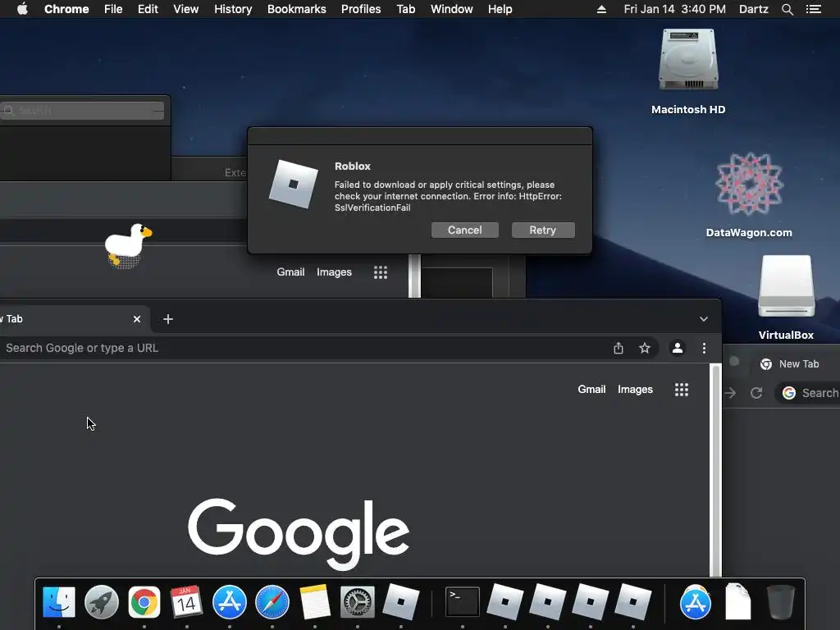Open Notes from the Dock
Image resolution: width=840 pixels, height=630 pixels.
[x=315, y=602]
